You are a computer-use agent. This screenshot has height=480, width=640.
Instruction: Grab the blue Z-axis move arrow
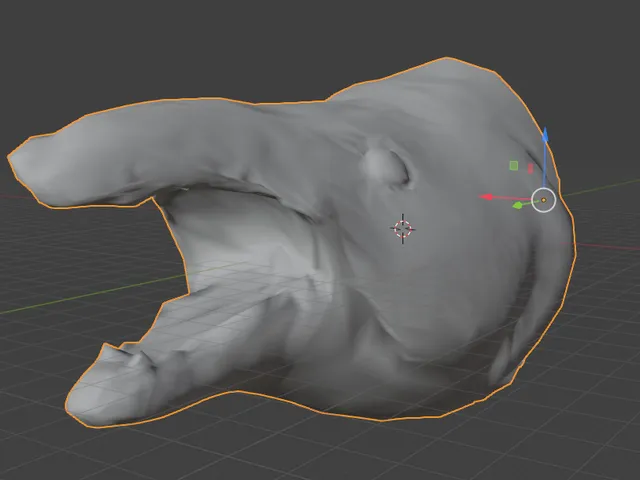pyautogui.click(x=545, y=136)
